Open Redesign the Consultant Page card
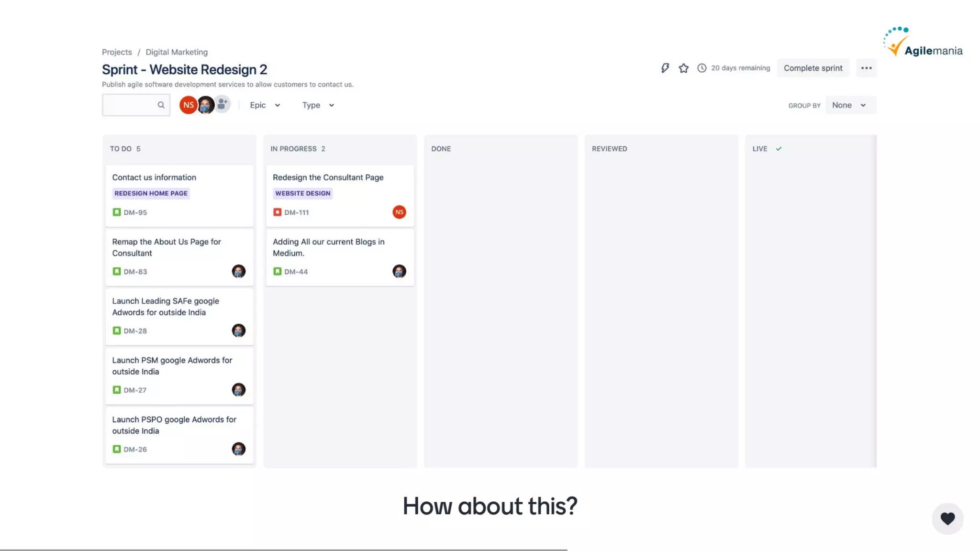Screen dimensions: 980x551 [x=340, y=196]
